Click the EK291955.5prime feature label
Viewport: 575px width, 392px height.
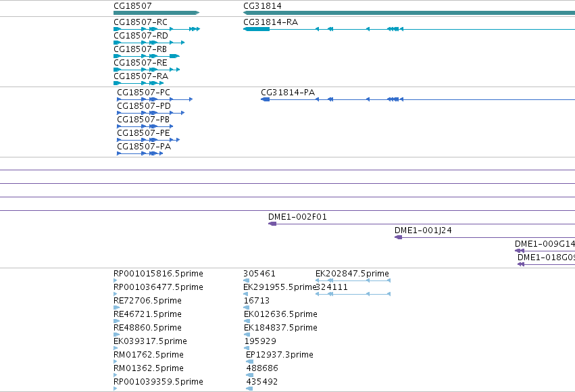(280, 287)
